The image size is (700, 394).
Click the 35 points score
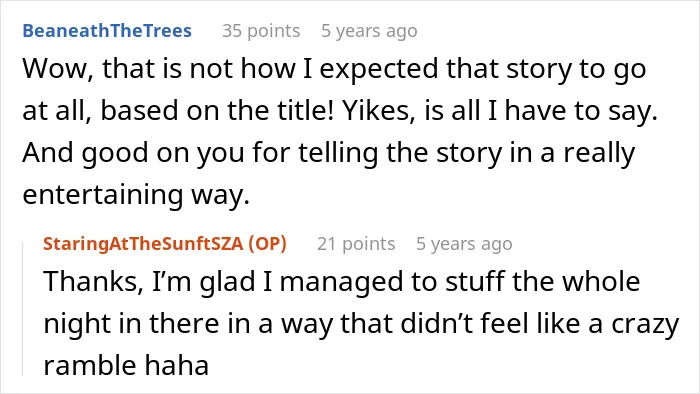[x=261, y=31]
